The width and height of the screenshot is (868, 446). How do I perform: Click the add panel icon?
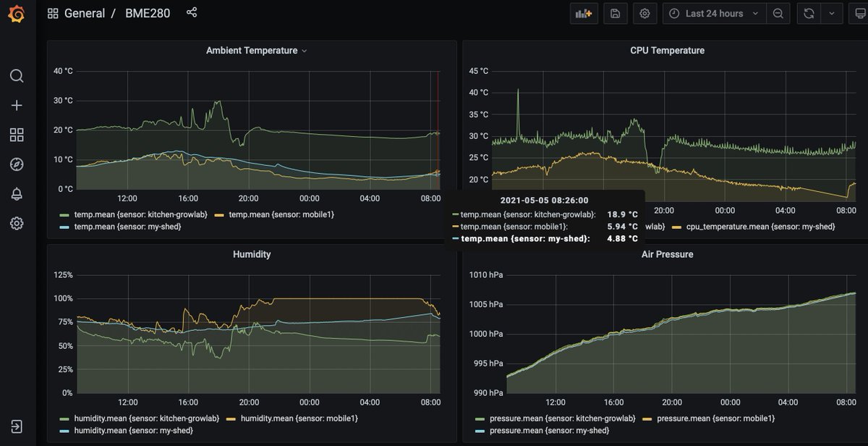tap(583, 14)
